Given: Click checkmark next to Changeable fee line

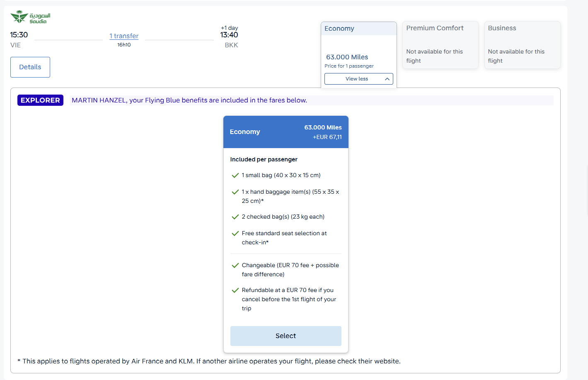Looking at the screenshot, I should pyautogui.click(x=235, y=266).
